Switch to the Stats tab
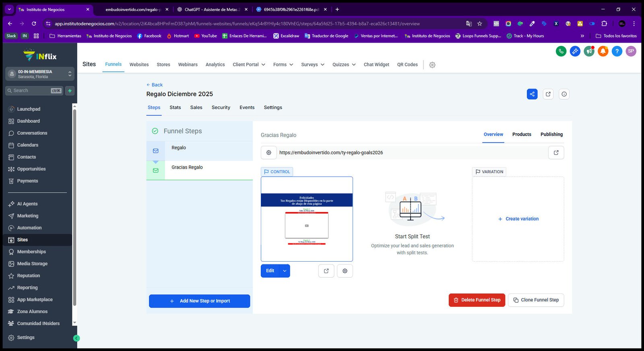 point(175,107)
